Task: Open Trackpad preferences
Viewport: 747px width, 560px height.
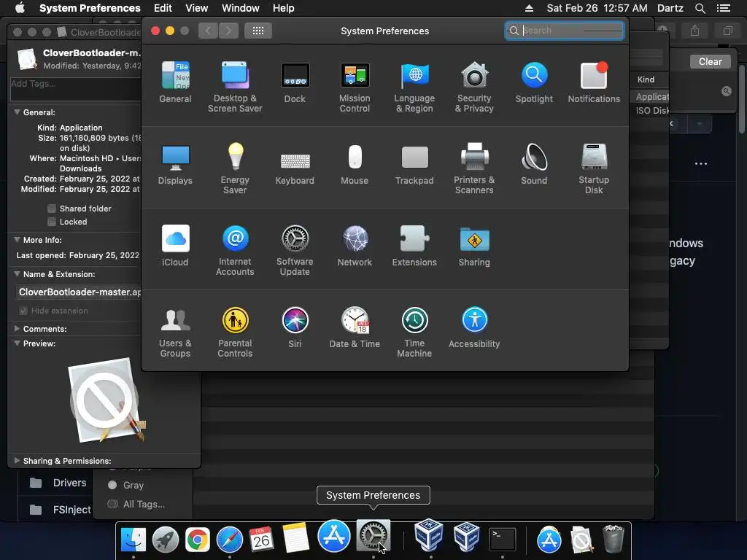Action: tap(414, 164)
